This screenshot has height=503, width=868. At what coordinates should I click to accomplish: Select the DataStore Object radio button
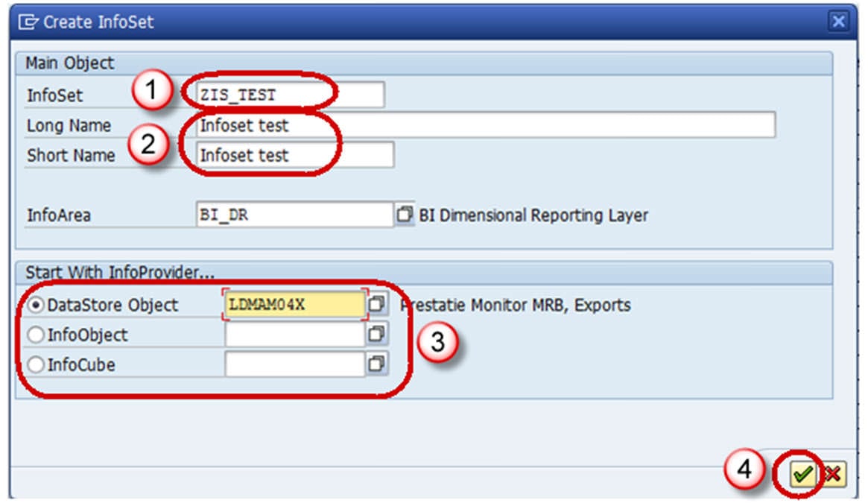[x=36, y=305]
